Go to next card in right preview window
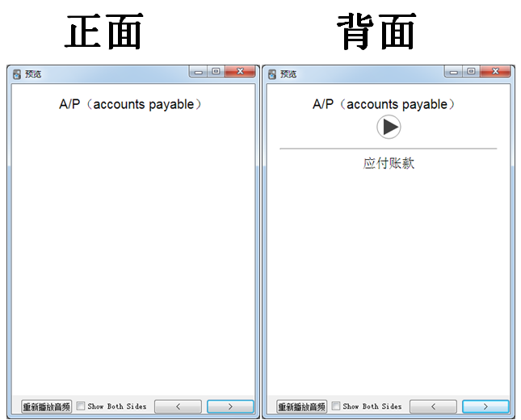521x420 pixels. (485, 406)
